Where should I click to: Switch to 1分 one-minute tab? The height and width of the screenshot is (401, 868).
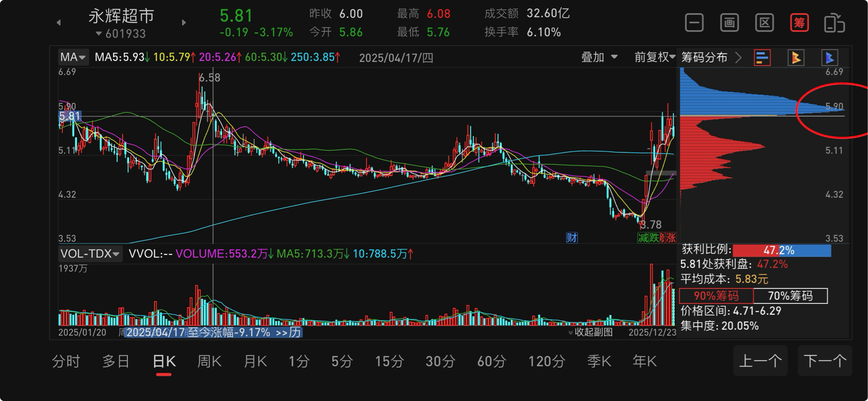tap(299, 361)
